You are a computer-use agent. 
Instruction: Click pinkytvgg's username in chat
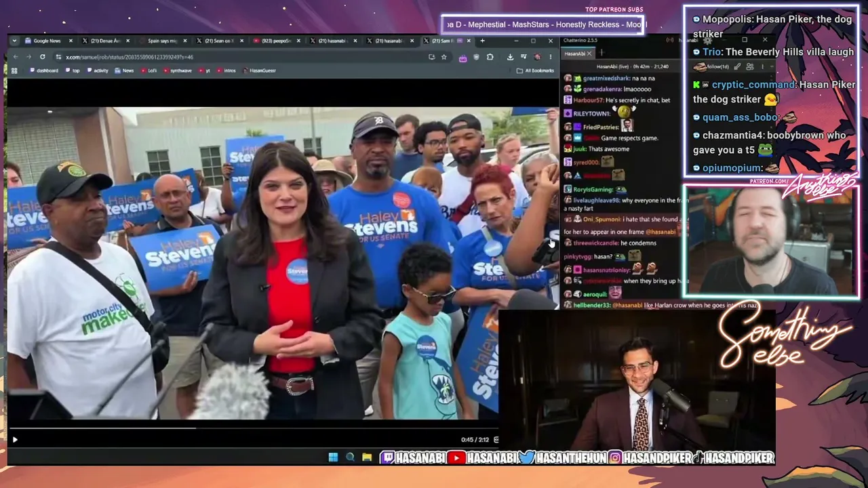(578, 257)
